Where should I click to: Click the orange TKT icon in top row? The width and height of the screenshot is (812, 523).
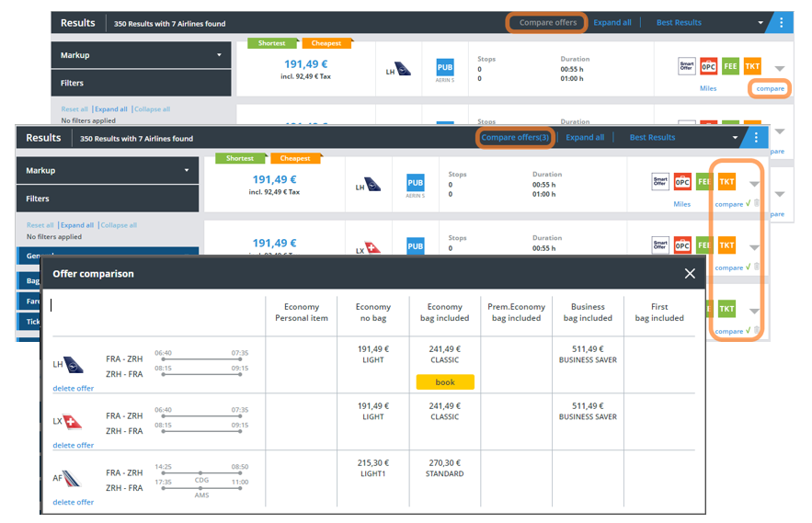point(752,66)
